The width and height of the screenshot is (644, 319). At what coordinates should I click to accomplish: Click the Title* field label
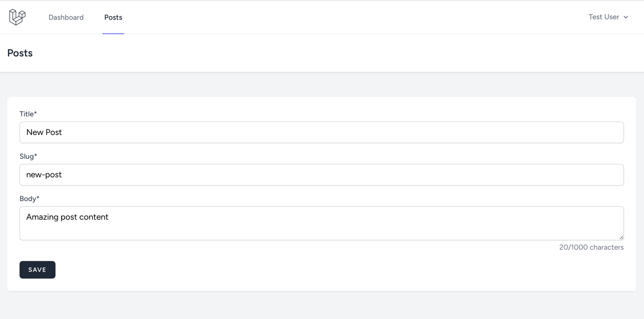[28, 114]
